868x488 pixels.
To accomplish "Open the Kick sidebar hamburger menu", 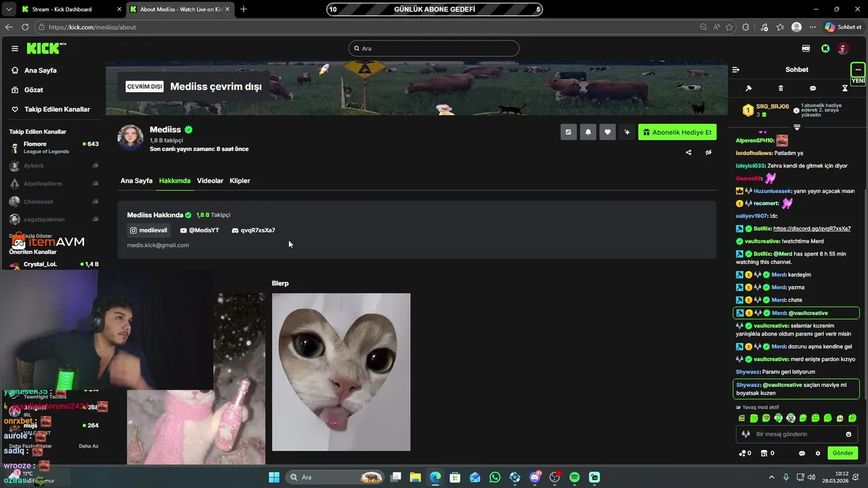I will pyautogui.click(x=14, y=48).
